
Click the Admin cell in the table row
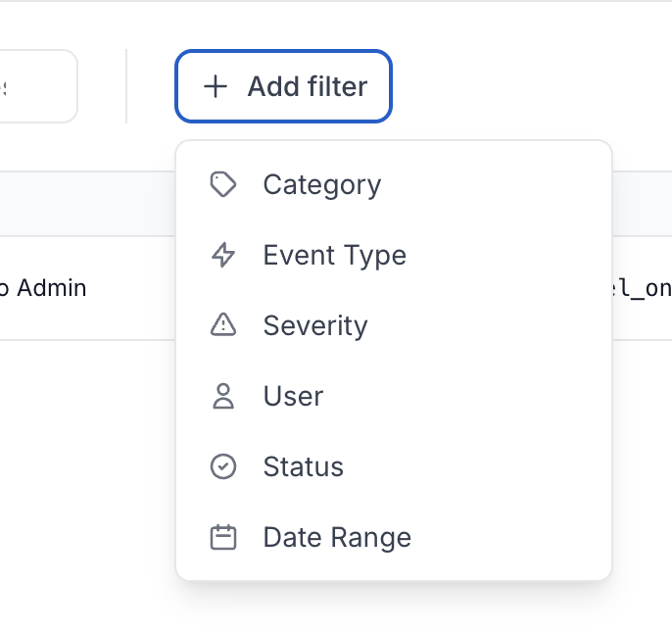(x=49, y=288)
